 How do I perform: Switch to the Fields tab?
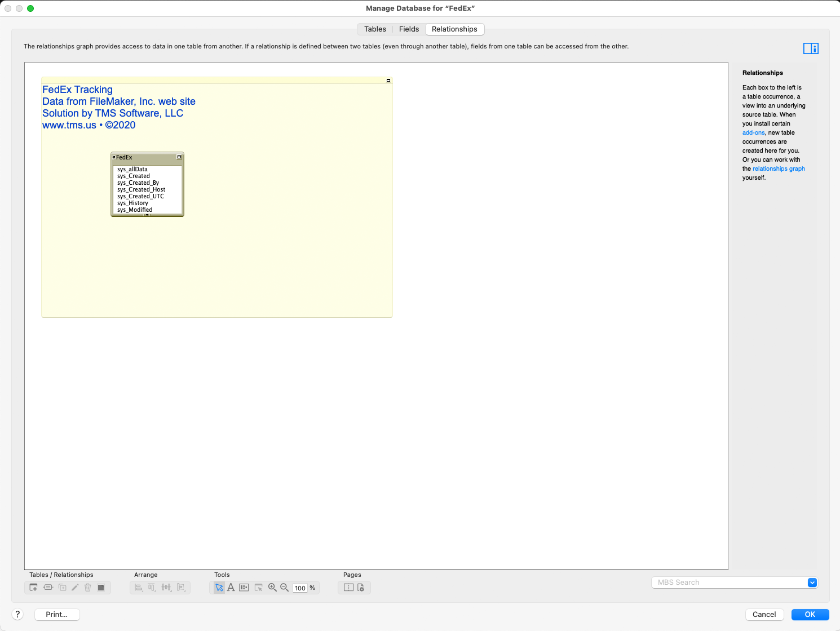[x=409, y=29]
